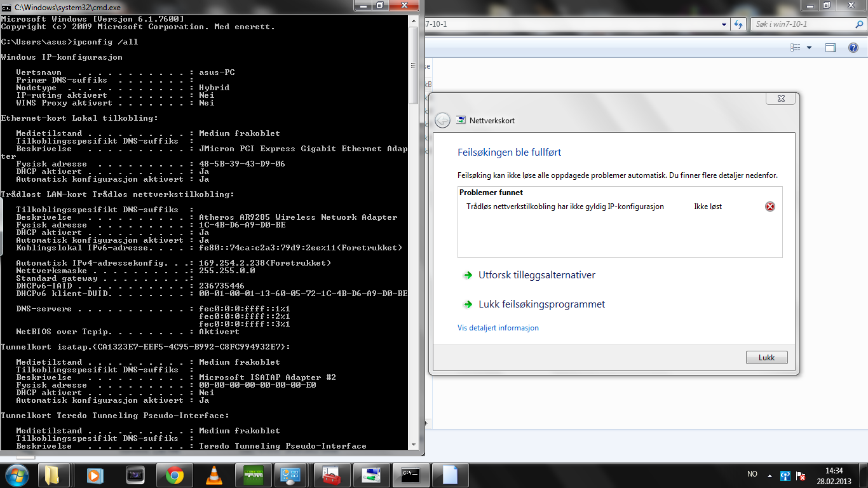Switch to the cmd.exe taskbar button
This screenshot has width=868, height=488.
[411, 475]
